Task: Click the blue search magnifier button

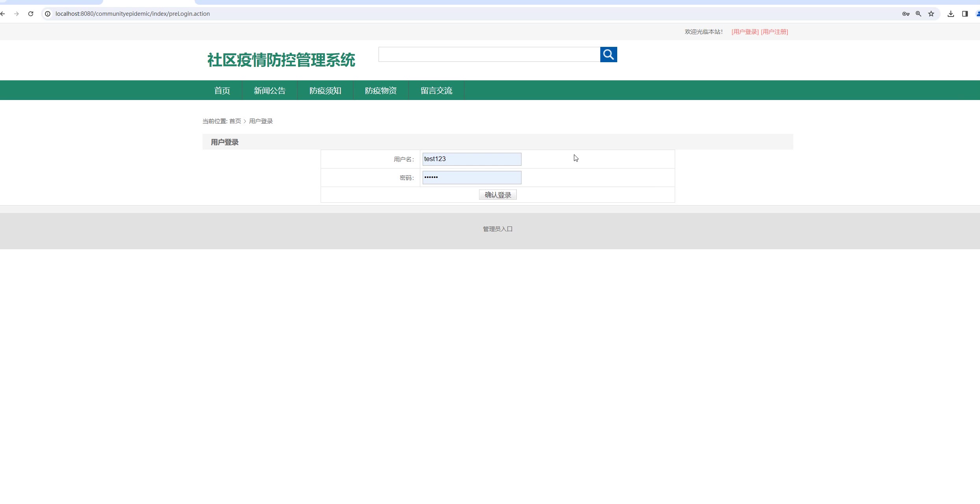Action: click(x=609, y=54)
